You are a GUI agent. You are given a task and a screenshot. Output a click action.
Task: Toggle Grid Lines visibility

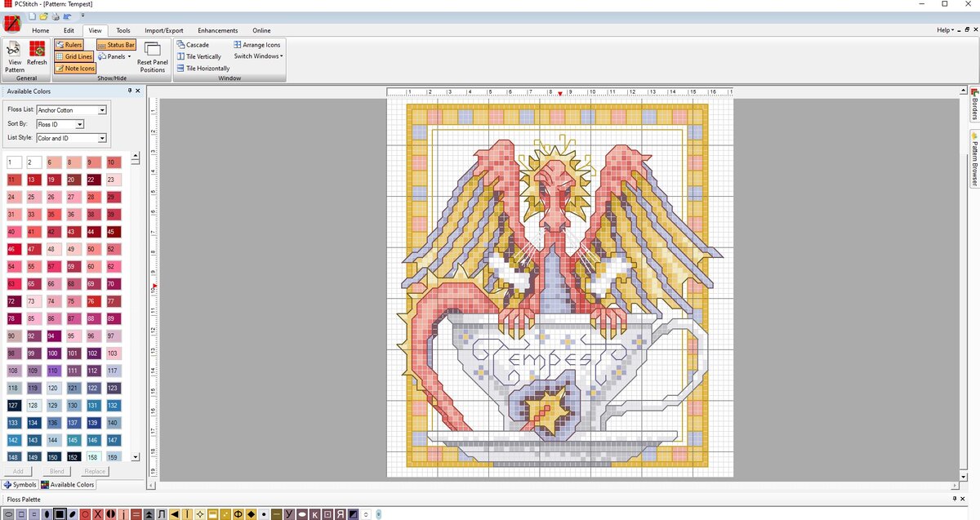click(x=74, y=56)
